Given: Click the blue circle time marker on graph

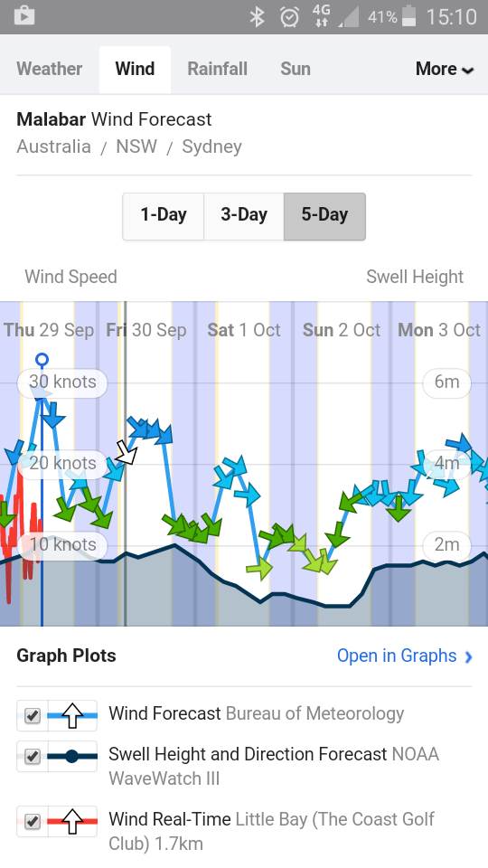Looking at the screenshot, I should 42,361.
